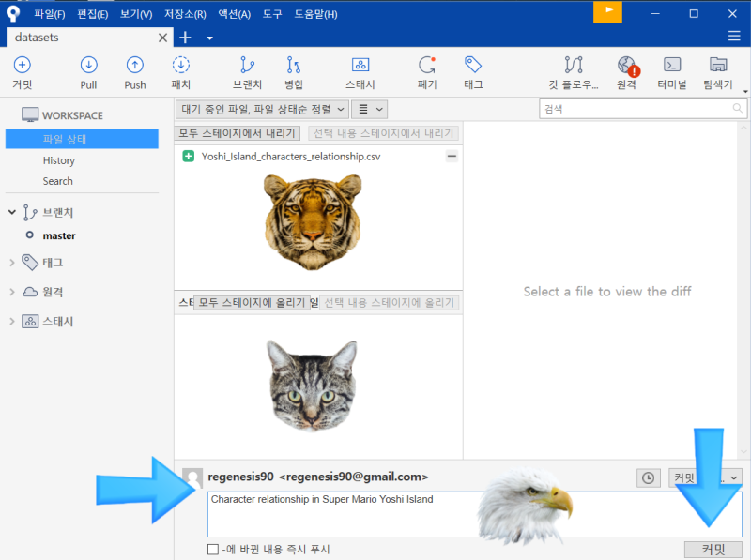Click the Push toolbar icon
This screenshot has height=560, width=751.
[134, 69]
